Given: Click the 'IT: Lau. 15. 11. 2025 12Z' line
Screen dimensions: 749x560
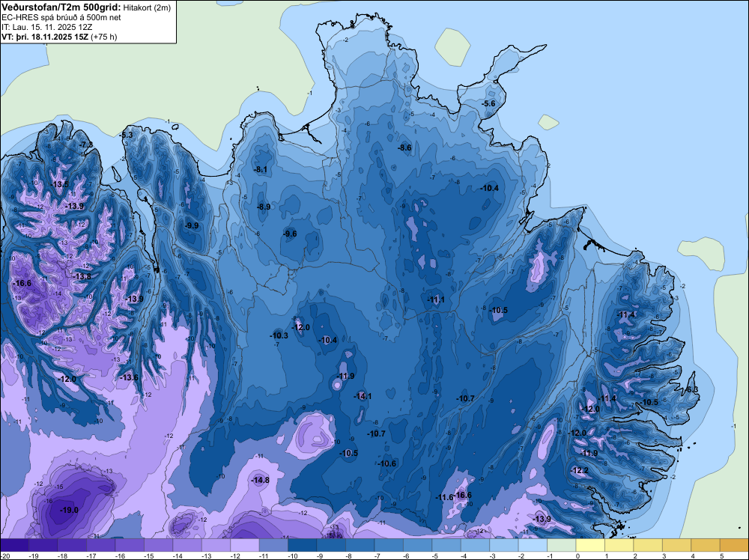Looking at the screenshot, I should coord(46,27).
